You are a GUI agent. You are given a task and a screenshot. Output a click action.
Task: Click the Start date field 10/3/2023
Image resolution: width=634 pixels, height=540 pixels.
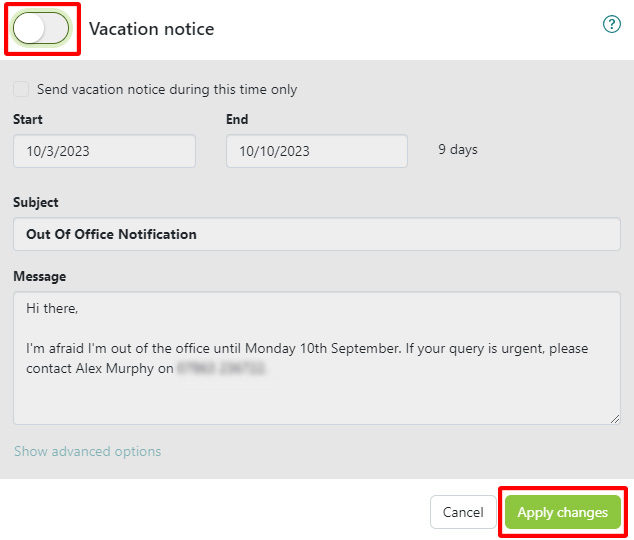104,151
